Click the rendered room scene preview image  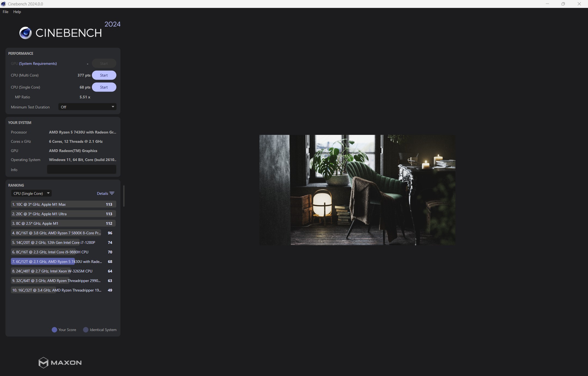[x=357, y=190]
